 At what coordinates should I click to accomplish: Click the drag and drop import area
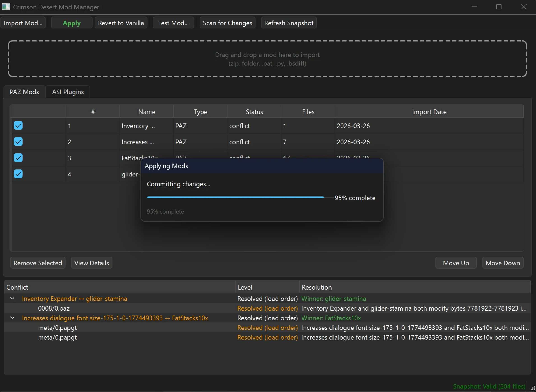[x=267, y=59]
